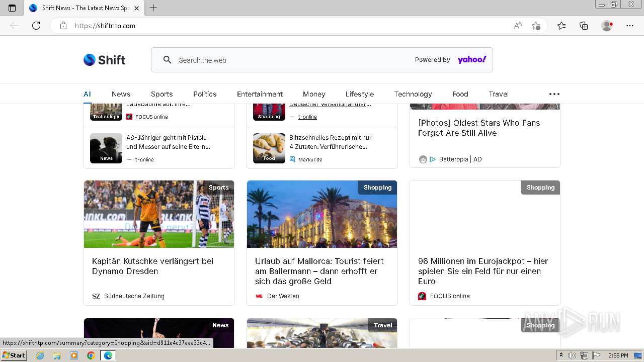644x362 pixels.
Task: Switch to Edge taskbar button
Action: coord(108,355)
